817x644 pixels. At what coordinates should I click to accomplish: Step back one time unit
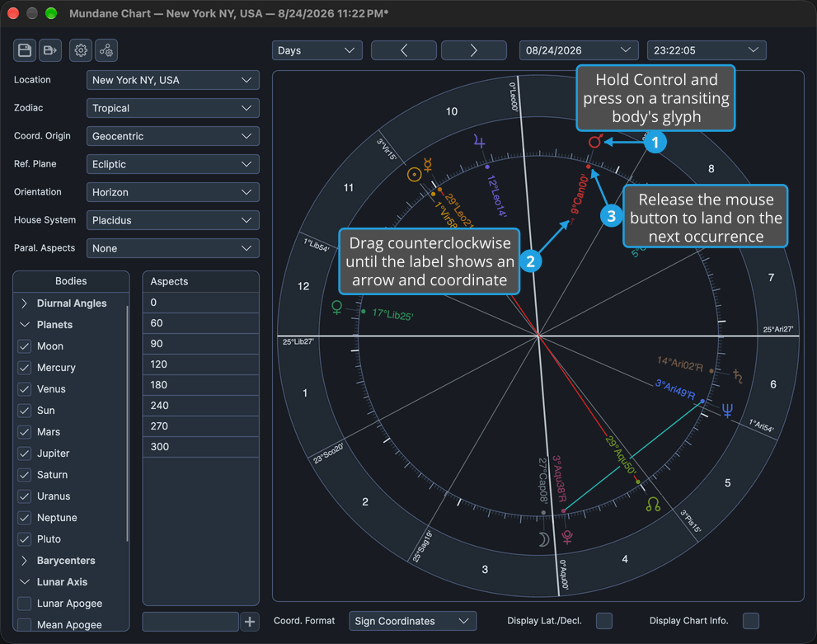pos(404,50)
